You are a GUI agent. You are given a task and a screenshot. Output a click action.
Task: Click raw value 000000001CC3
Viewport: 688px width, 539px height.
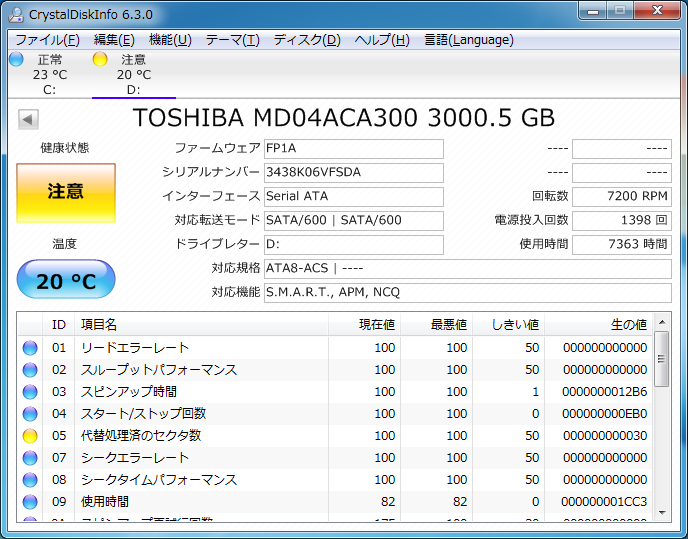[x=604, y=502]
